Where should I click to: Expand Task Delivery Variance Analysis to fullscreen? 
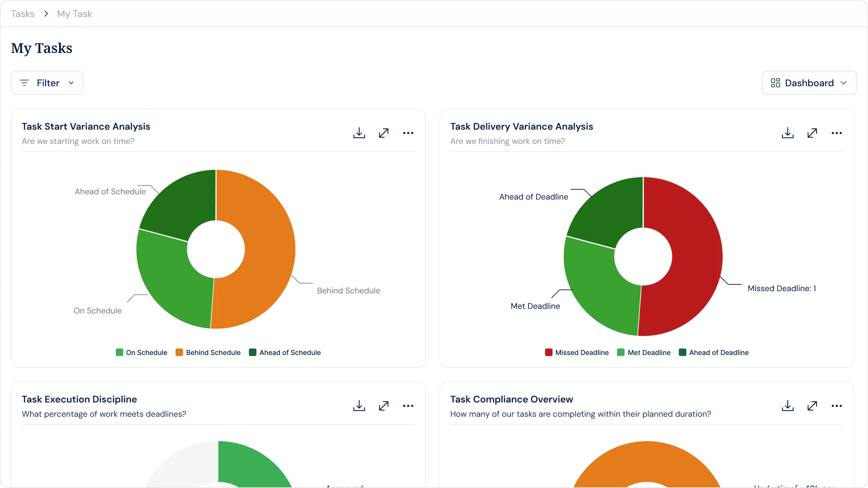812,133
